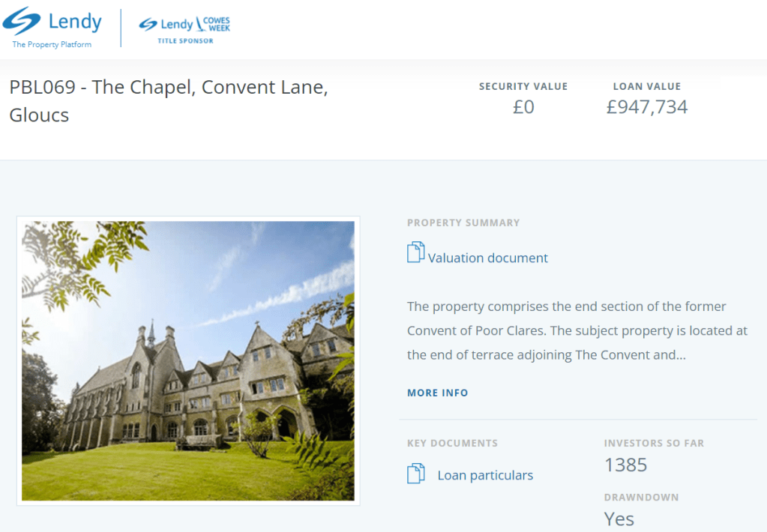Click the £947,734 loan value figure

[x=646, y=107]
